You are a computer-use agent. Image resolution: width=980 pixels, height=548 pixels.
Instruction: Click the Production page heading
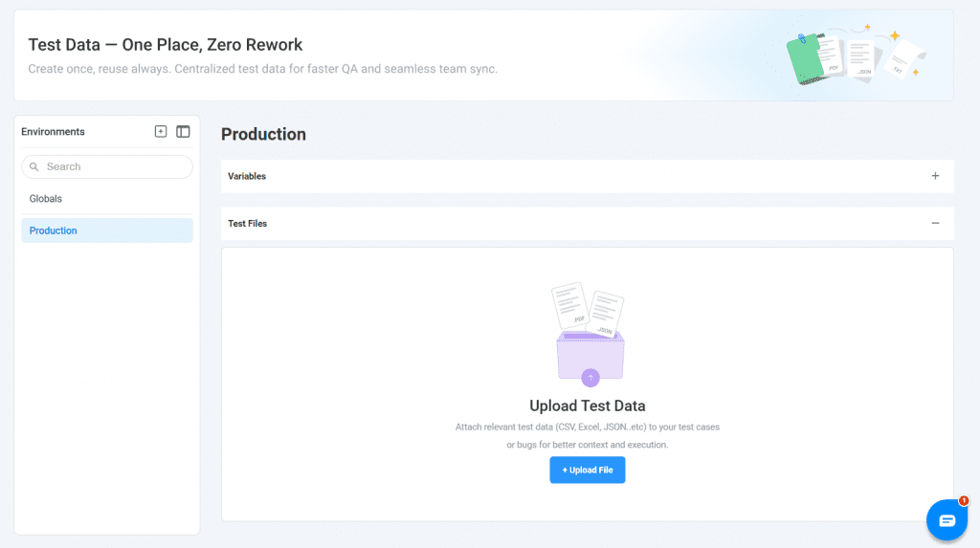tap(263, 134)
